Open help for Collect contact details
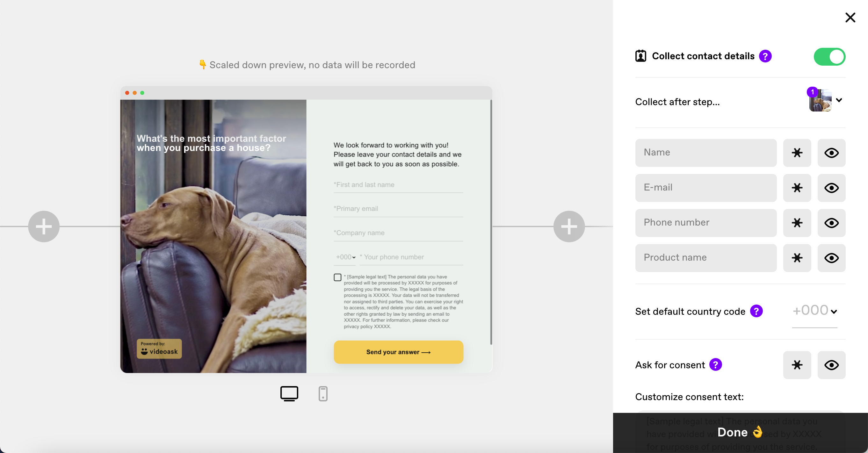 coord(765,56)
